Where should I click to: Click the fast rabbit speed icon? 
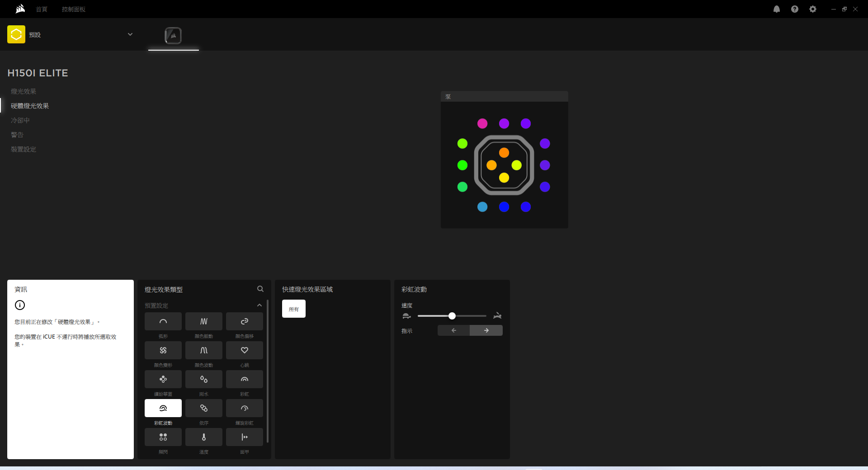coord(497,316)
